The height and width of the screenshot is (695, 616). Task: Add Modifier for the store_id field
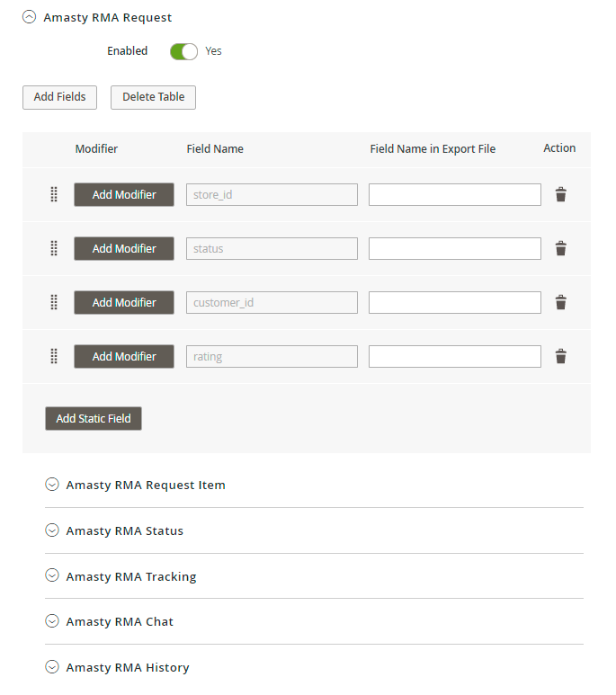pyautogui.click(x=124, y=194)
